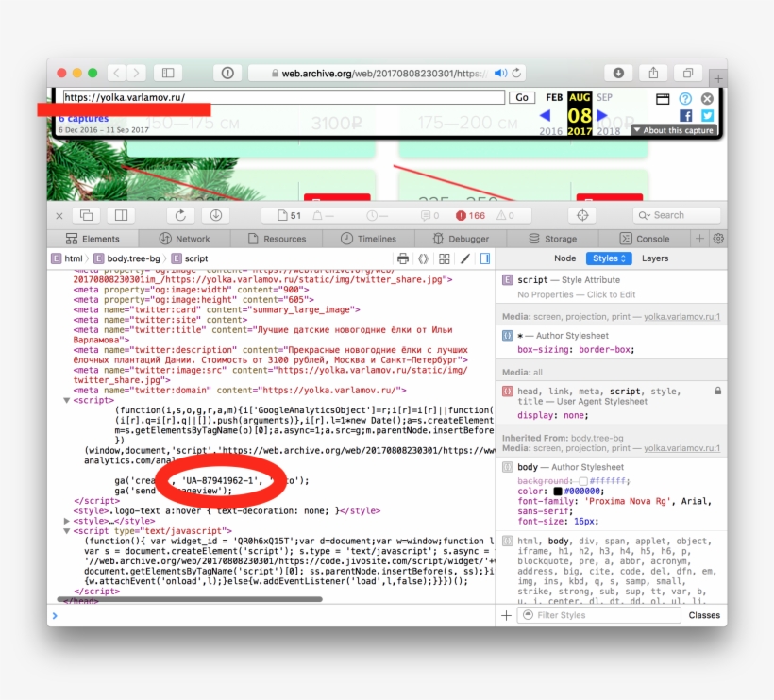Image resolution: width=774 pixels, height=700 pixels.
Task: Expand the collapsed style element in DOM tree
Action: coord(67,521)
